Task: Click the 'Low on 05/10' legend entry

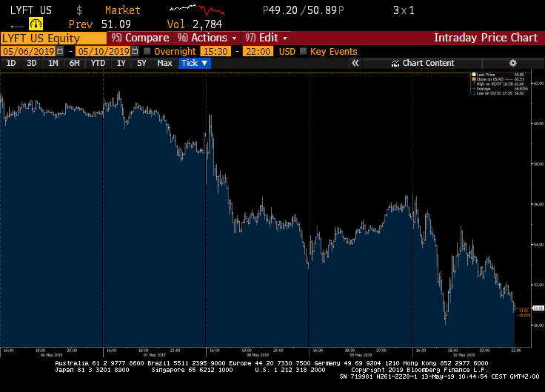Action: tap(498, 93)
